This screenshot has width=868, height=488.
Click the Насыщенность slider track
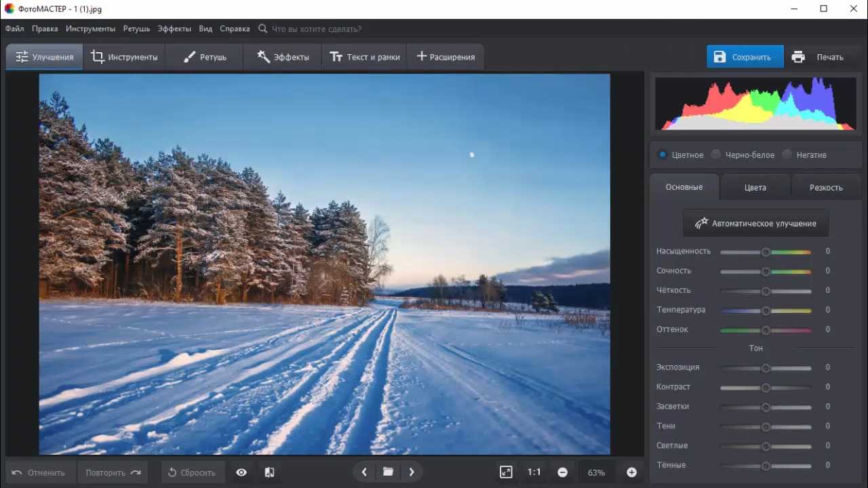tap(766, 251)
